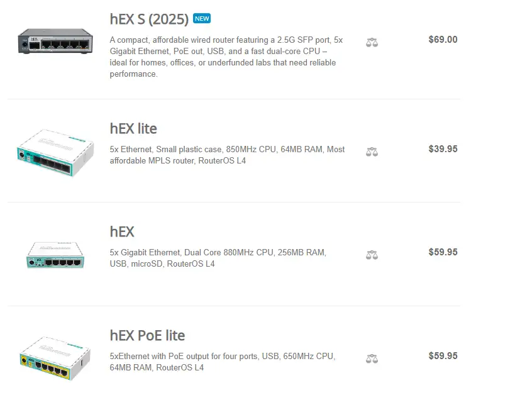Click the compare scale icon for hEX S (2025)

click(x=372, y=43)
